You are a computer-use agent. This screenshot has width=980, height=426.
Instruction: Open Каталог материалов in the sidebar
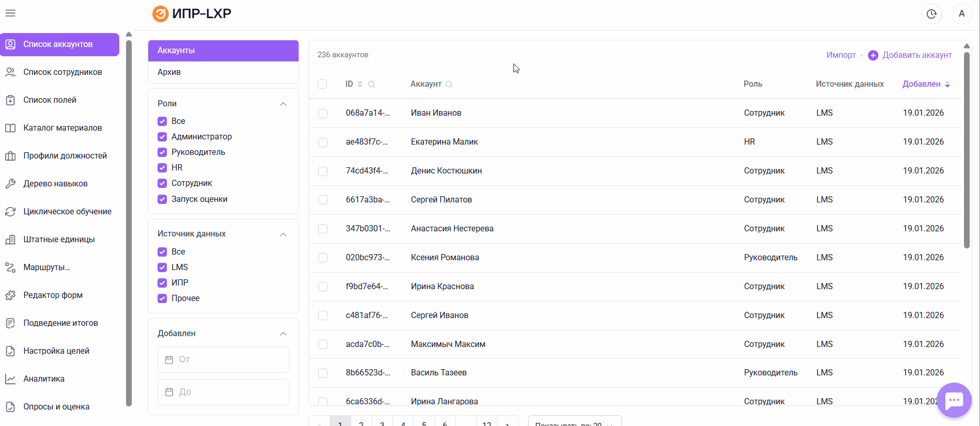click(59, 128)
